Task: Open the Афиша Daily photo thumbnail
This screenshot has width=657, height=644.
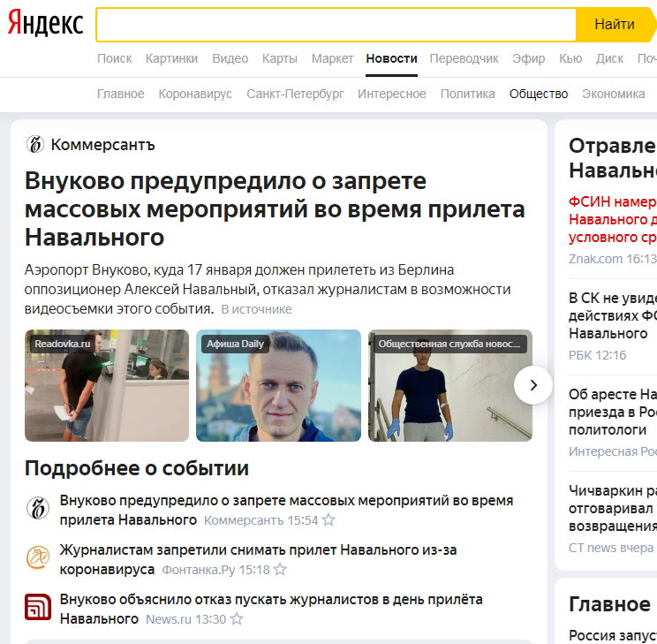Action: [x=279, y=385]
